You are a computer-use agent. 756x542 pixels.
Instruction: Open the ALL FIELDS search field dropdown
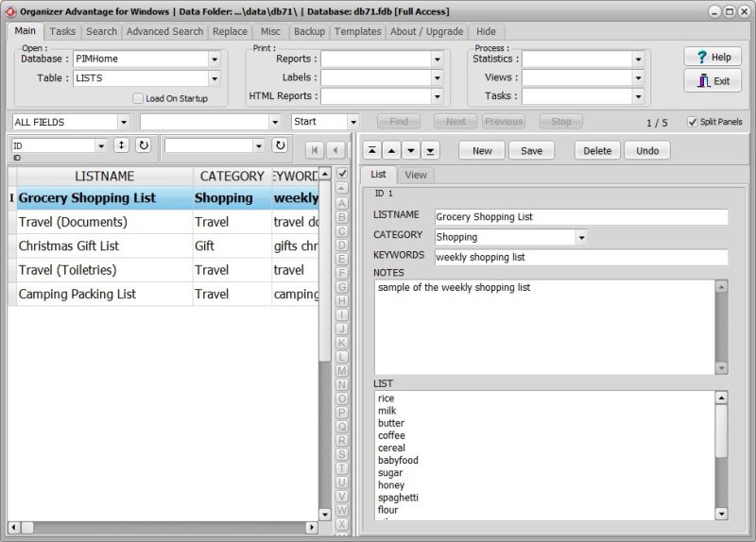pyautogui.click(x=124, y=122)
